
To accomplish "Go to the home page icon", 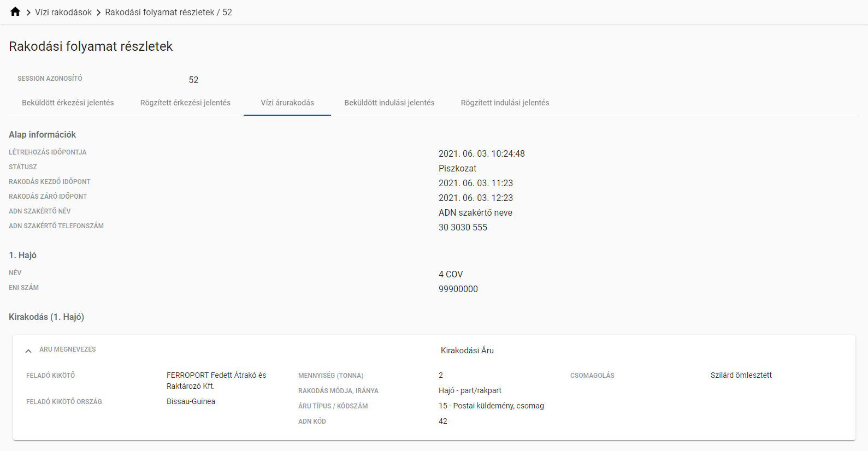I will click(x=15, y=12).
